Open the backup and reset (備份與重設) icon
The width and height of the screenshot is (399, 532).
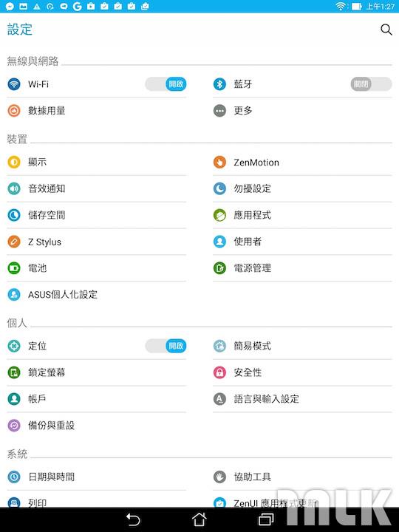[14, 425]
